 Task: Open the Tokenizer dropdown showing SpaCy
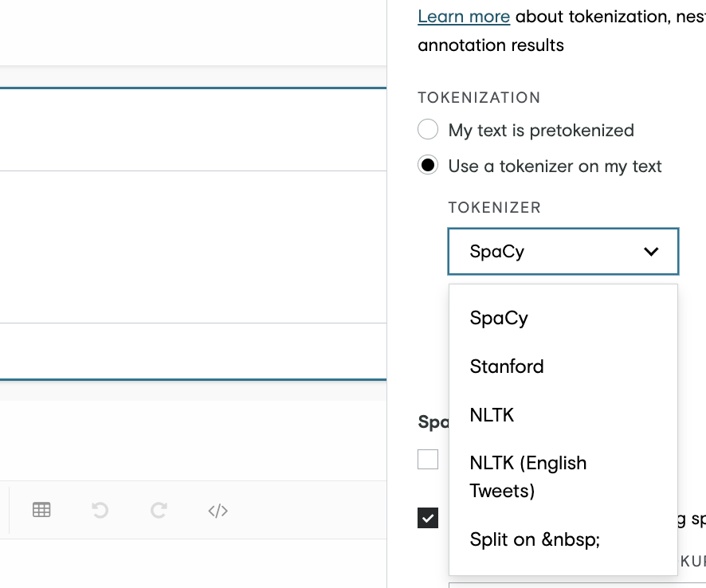[563, 251]
